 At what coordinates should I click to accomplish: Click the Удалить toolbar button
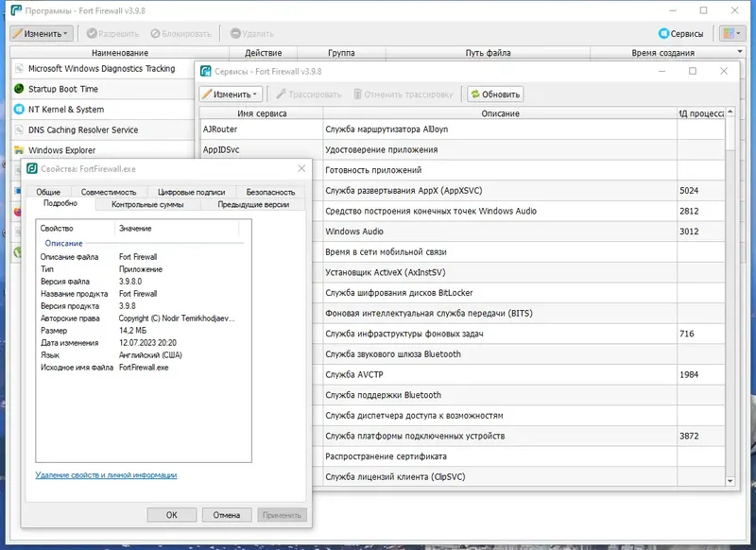tap(252, 34)
